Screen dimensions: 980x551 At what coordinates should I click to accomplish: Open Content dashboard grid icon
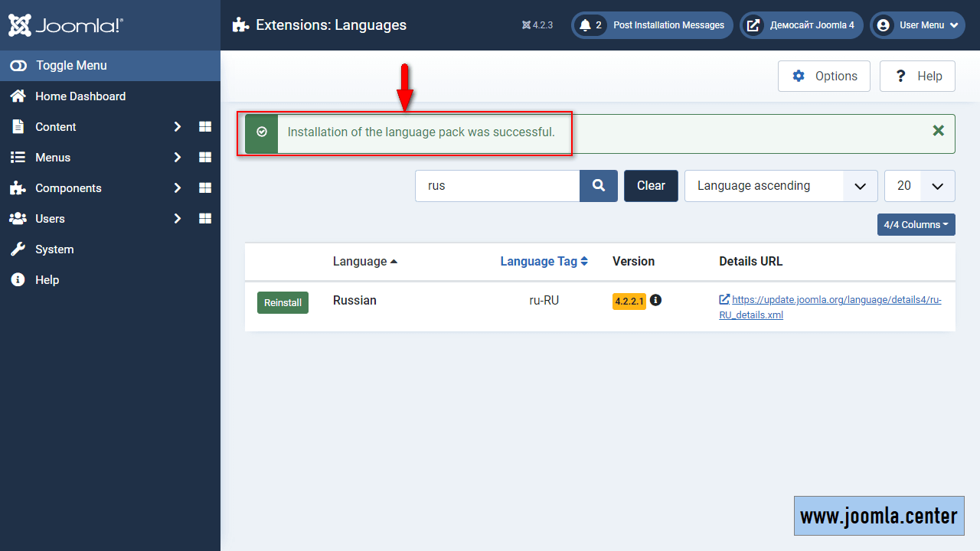tap(205, 127)
